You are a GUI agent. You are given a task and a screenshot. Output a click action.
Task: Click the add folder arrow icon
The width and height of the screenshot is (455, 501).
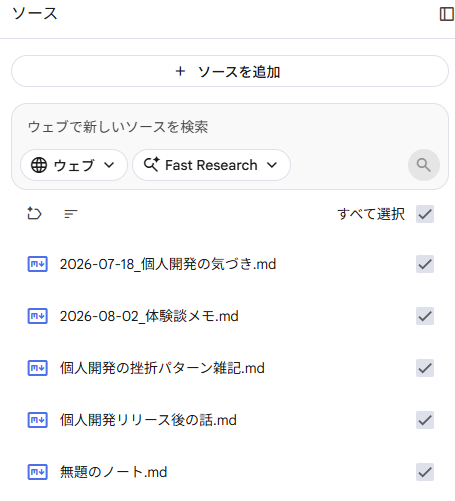[x=34, y=213]
